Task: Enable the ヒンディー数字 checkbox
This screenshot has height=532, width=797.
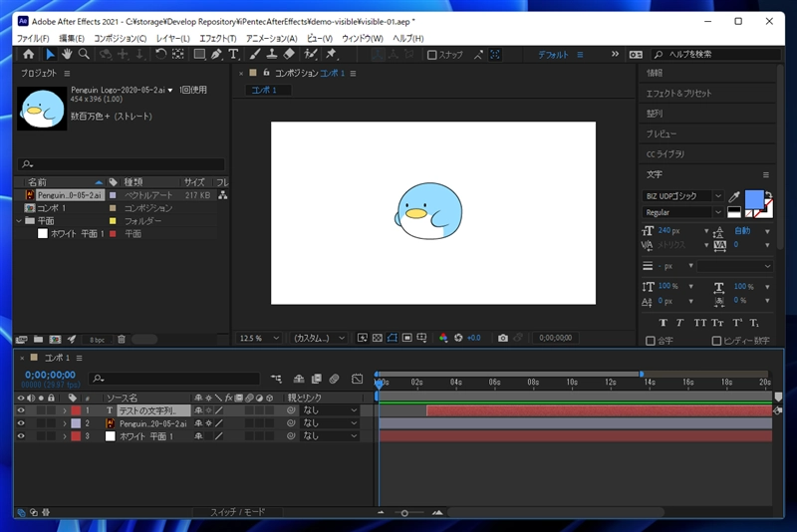Action: tap(716, 341)
